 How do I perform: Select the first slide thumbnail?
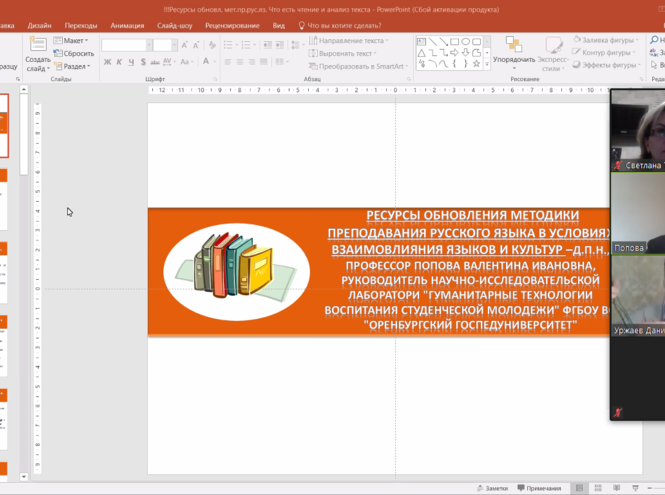pos(4,125)
